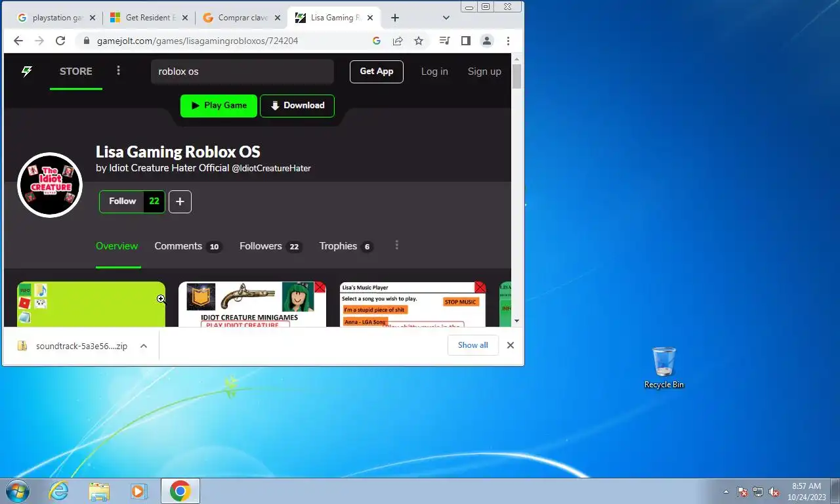Open a new browser tab
The width and height of the screenshot is (840, 504).
(x=394, y=18)
